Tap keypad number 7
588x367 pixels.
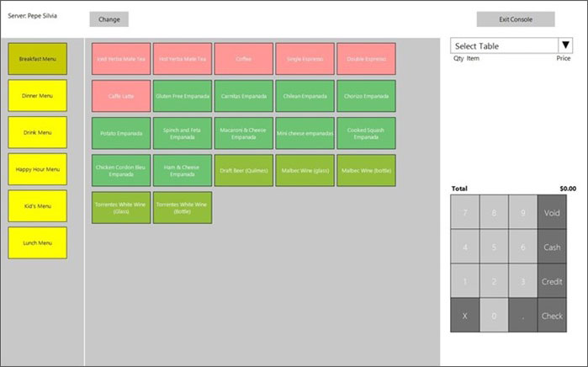tap(464, 212)
